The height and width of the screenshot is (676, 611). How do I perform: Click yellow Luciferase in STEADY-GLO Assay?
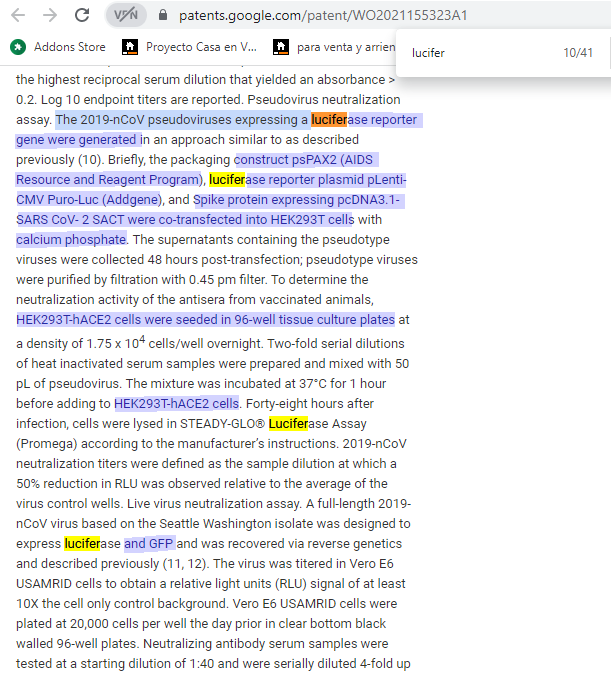tap(288, 423)
